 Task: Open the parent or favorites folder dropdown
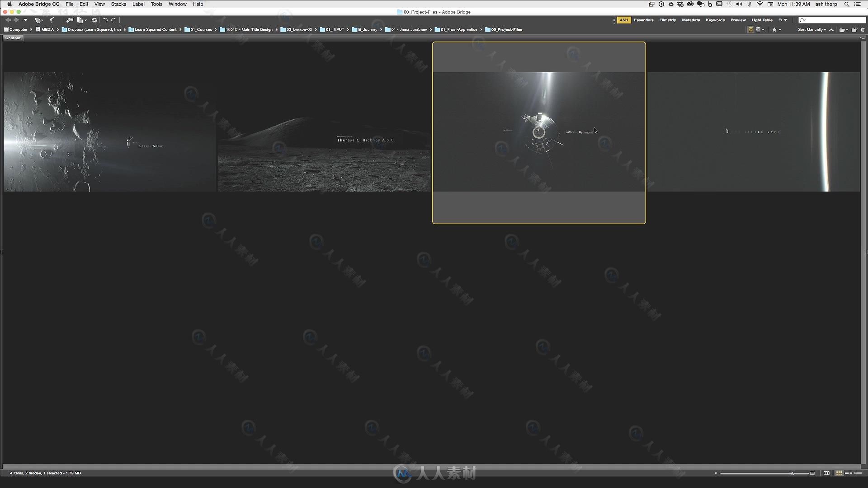[25, 20]
